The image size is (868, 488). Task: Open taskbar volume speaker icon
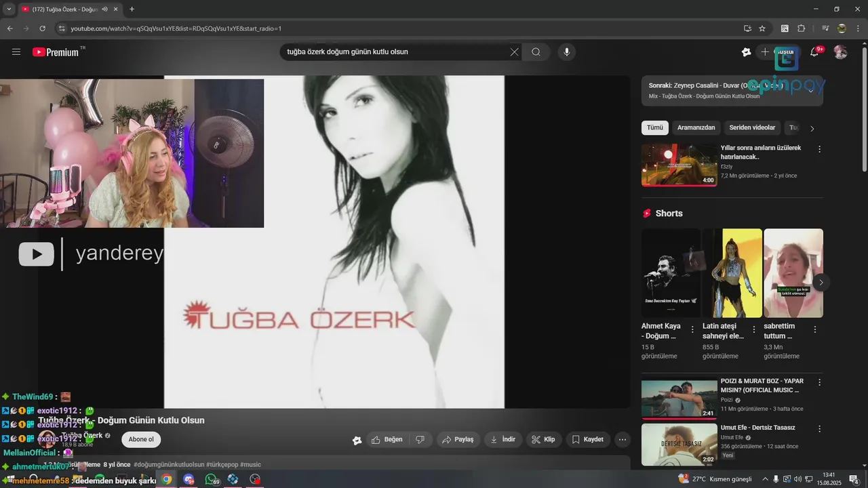797,479
